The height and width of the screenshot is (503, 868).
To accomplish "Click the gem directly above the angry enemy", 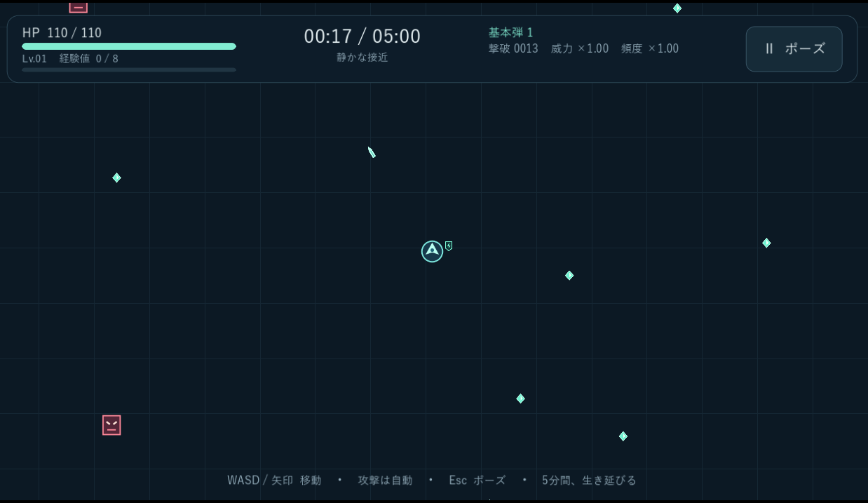I will click(x=116, y=177).
